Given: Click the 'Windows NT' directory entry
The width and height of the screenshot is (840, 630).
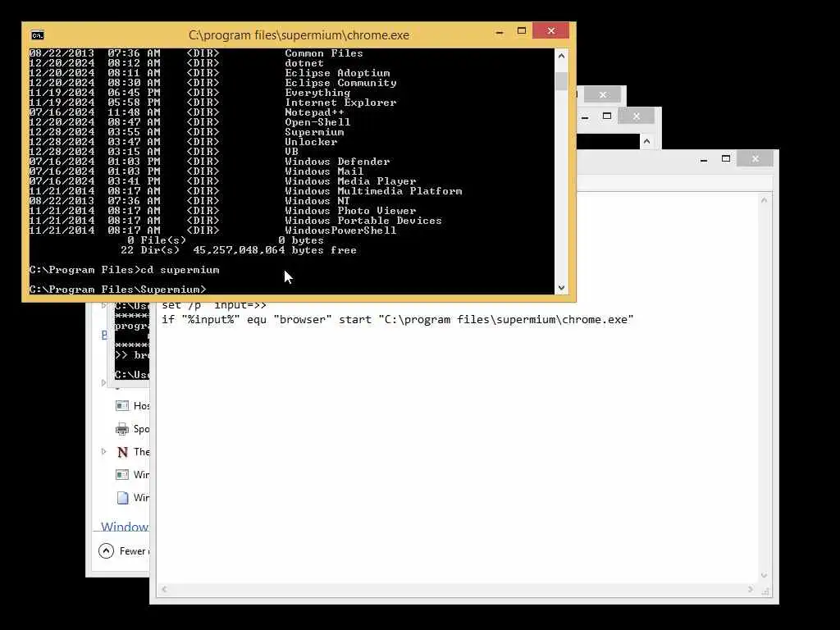Looking at the screenshot, I should pos(317,201).
